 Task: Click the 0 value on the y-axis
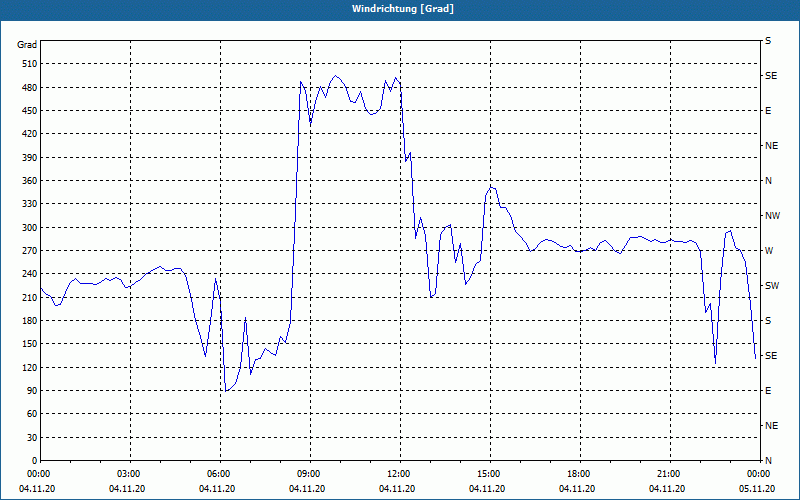(x=34, y=461)
